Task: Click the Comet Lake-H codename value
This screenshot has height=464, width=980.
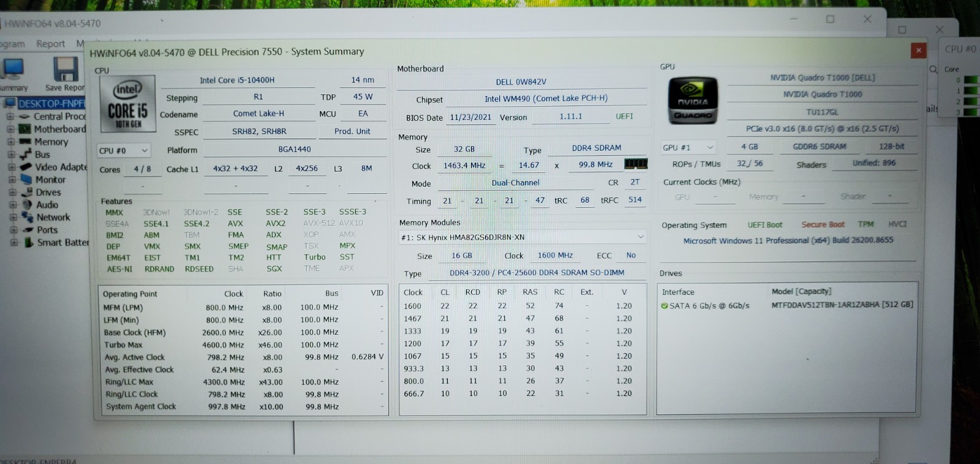Action: (258, 113)
